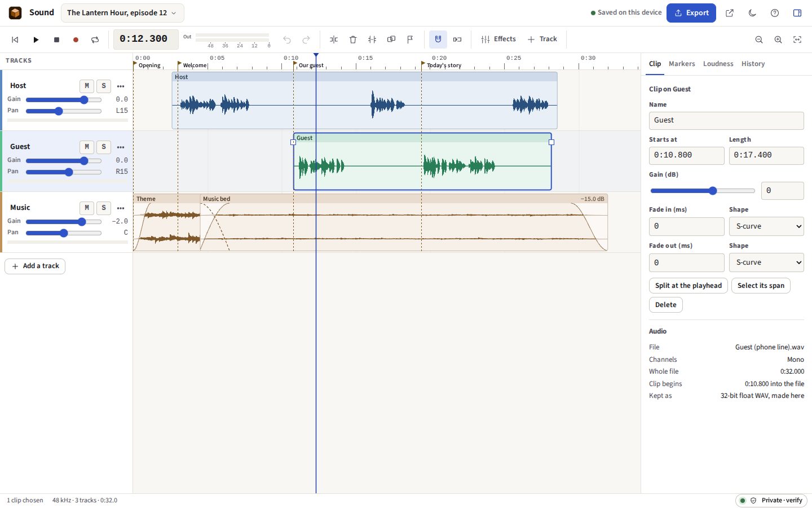Adjust the clip Gain (dB) slider
This screenshot has height=508, width=812.
pos(702,191)
